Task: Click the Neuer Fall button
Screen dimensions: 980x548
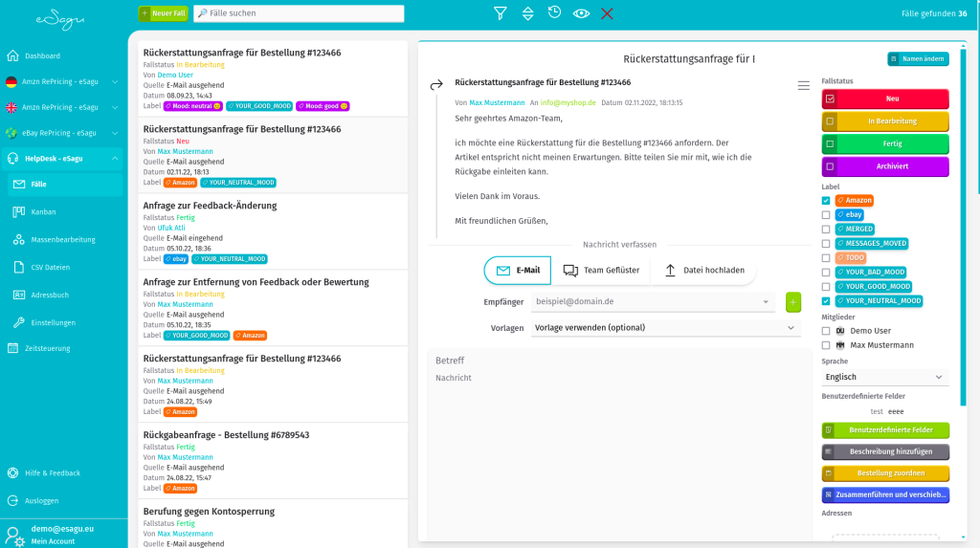Action: click(164, 13)
